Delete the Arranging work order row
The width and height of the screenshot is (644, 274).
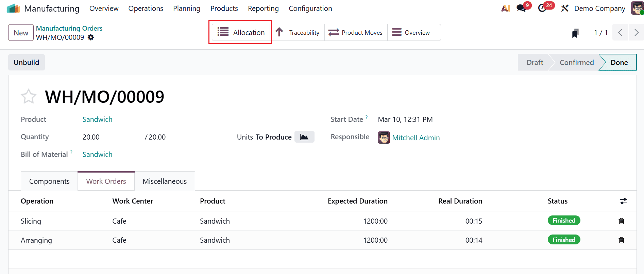tap(621, 240)
